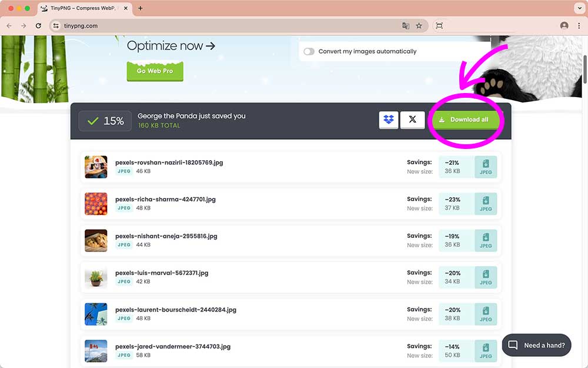
Task: Follow the Optimize now link
Action: (x=171, y=46)
